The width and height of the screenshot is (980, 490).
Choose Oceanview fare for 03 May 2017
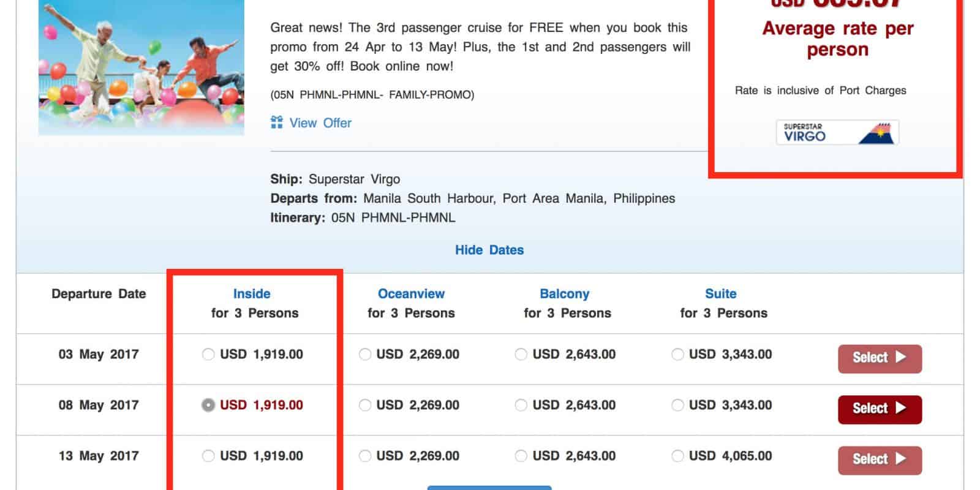coord(365,355)
